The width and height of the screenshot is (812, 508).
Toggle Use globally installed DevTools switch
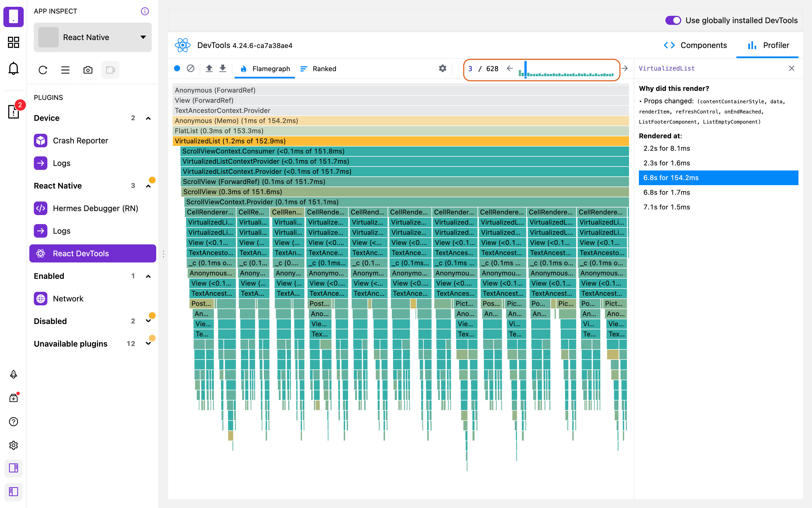[673, 21]
